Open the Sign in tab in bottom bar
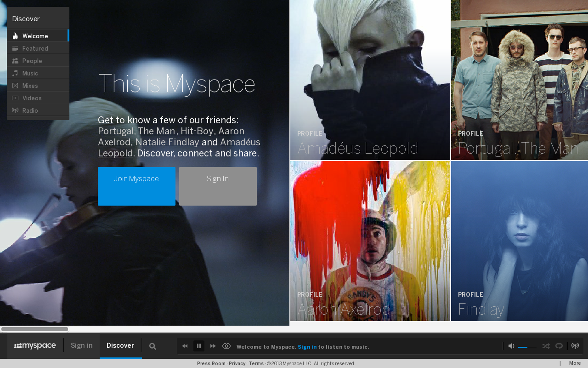Screen dimensions: 588x368 point(82,345)
